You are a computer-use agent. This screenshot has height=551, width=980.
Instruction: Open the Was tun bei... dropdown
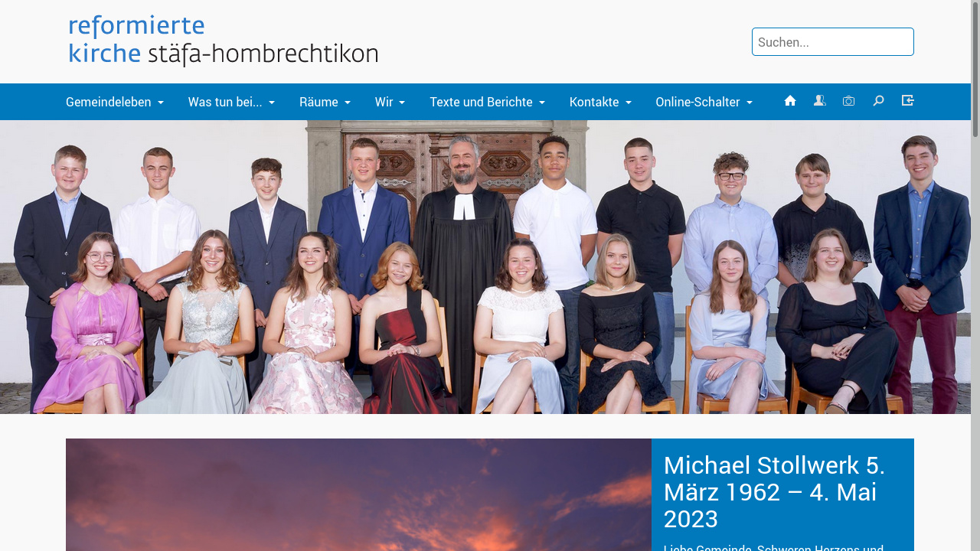[x=231, y=102]
